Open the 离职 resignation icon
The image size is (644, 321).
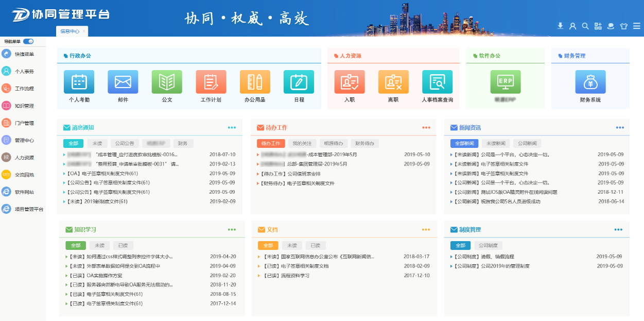[x=393, y=82]
